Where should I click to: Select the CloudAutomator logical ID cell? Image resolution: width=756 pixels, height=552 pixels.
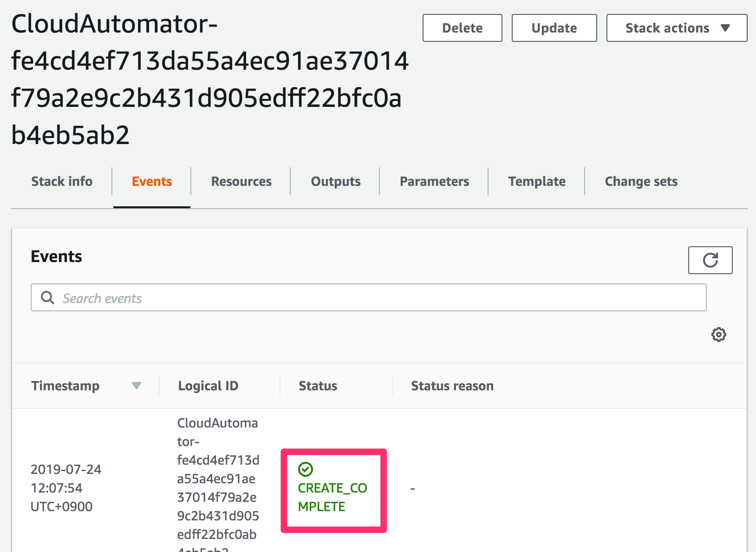coord(218,483)
